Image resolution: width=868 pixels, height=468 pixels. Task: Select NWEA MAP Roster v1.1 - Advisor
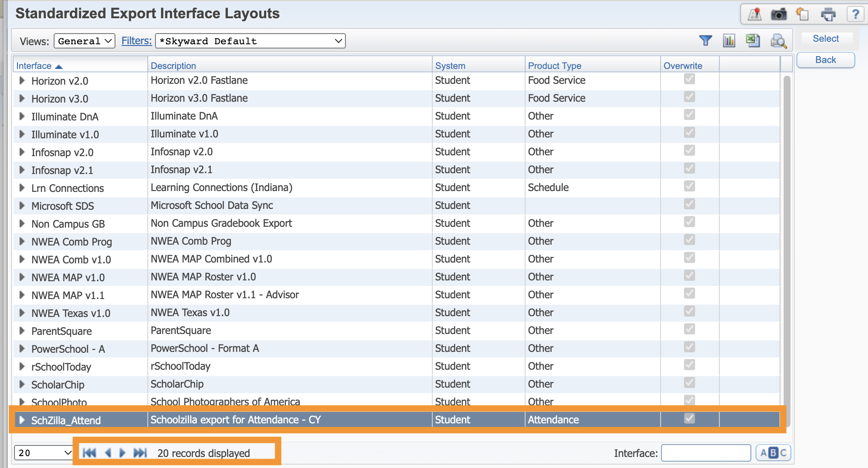[225, 295]
